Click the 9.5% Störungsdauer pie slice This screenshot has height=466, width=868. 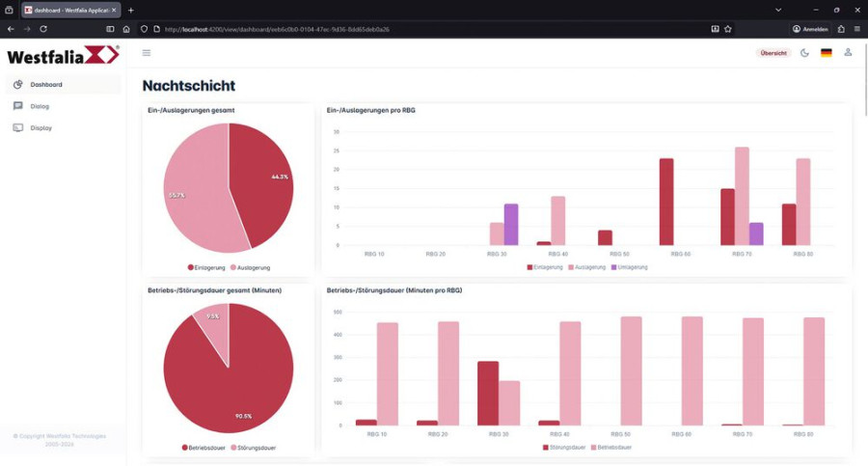[x=215, y=327]
